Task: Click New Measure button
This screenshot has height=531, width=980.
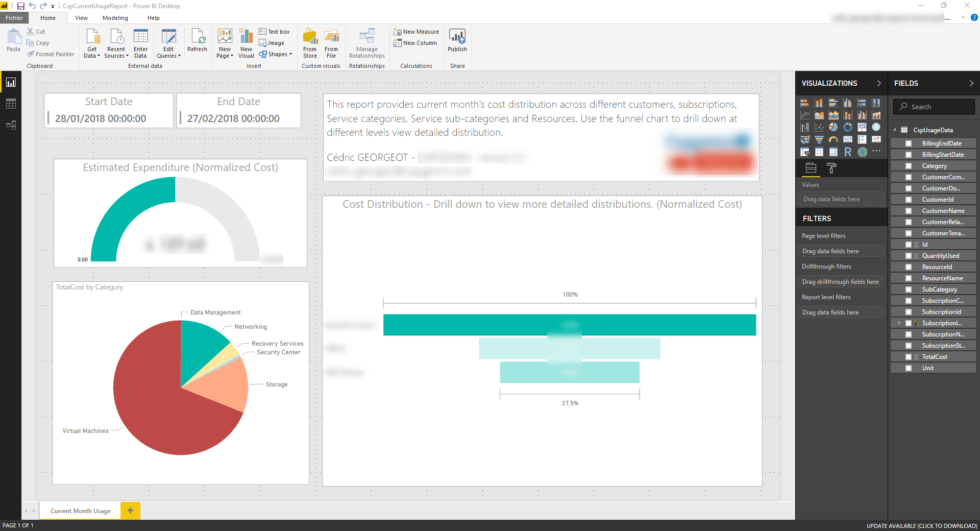Action: pos(416,32)
